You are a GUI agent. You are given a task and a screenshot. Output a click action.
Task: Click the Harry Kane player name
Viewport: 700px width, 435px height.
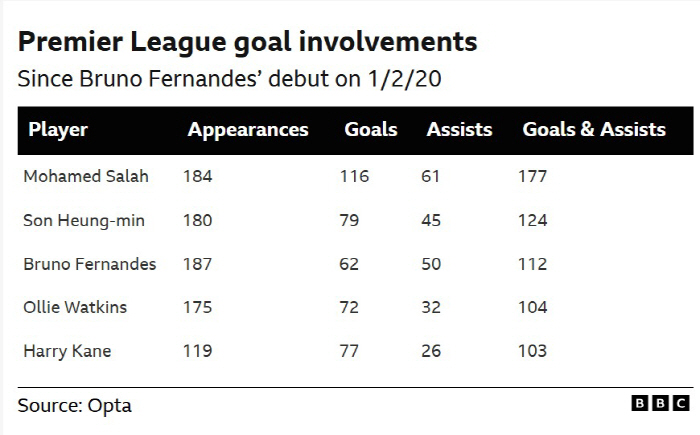click(67, 351)
